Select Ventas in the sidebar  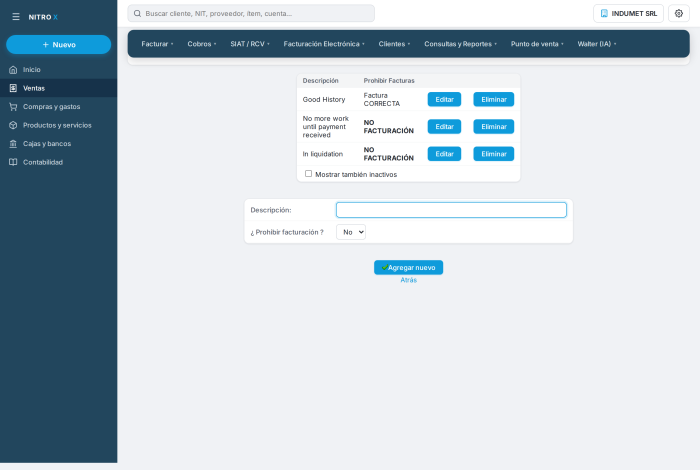58,88
